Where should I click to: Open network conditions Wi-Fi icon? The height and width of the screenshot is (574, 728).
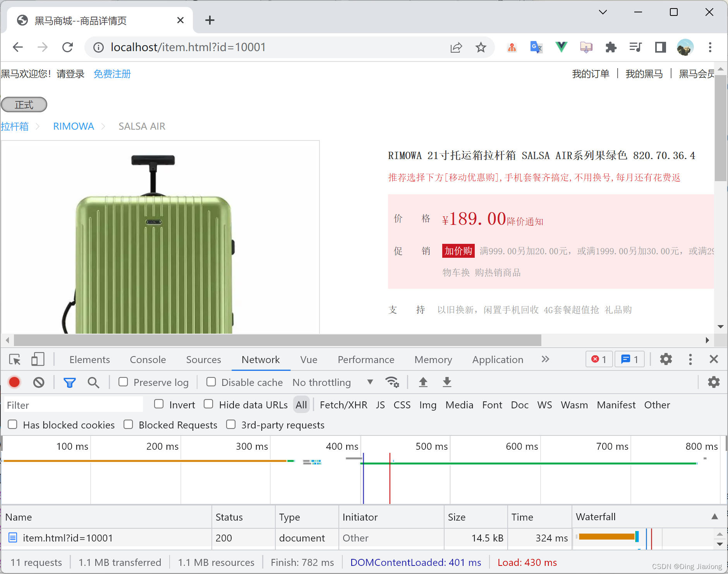[x=392, y=382]
